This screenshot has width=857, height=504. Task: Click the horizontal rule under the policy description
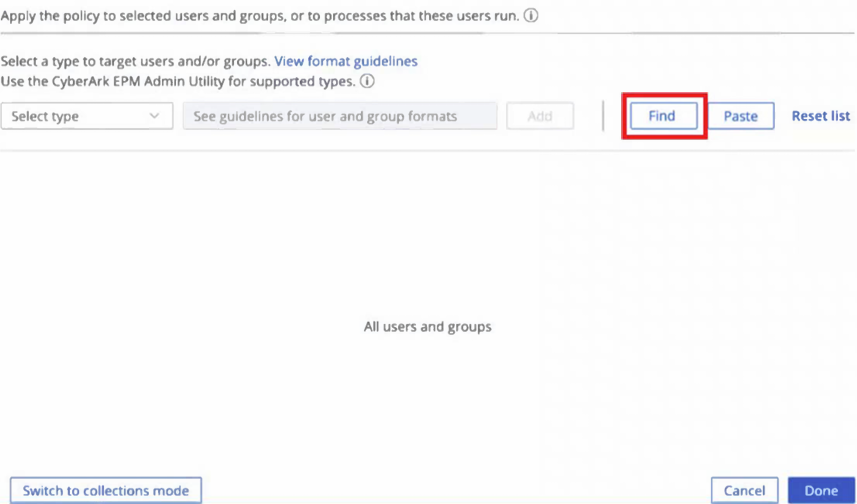(x=428, y=33)
